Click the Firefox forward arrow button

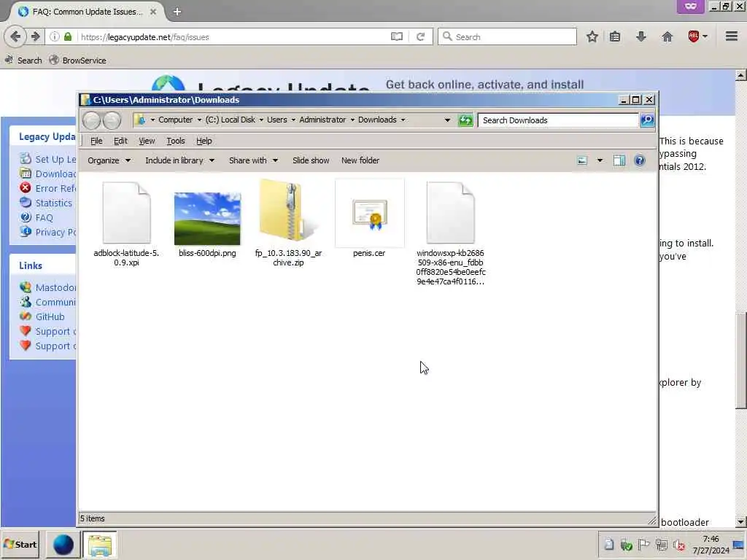(35, 36)
